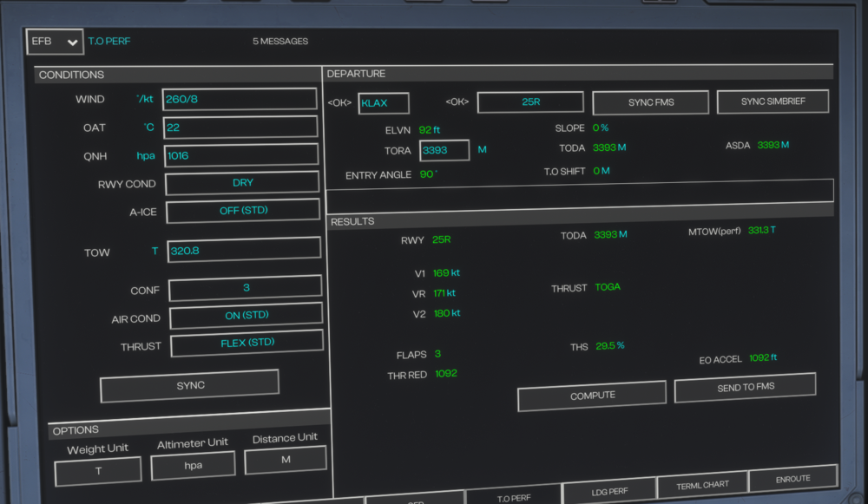Screen dimensions: 868x504
Task: Toggle AIR COND ON (STD) setting
Action: point(246,316)
